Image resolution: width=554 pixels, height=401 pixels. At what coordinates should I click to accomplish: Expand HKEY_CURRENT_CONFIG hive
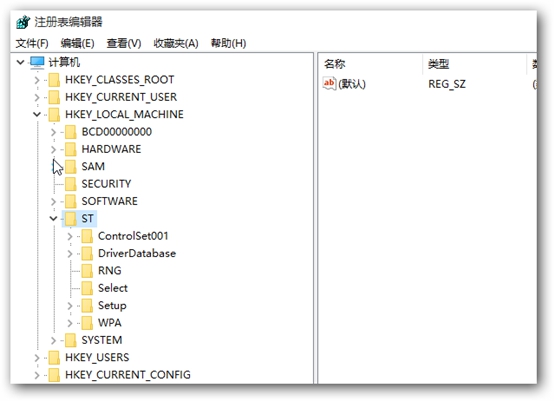37,375
